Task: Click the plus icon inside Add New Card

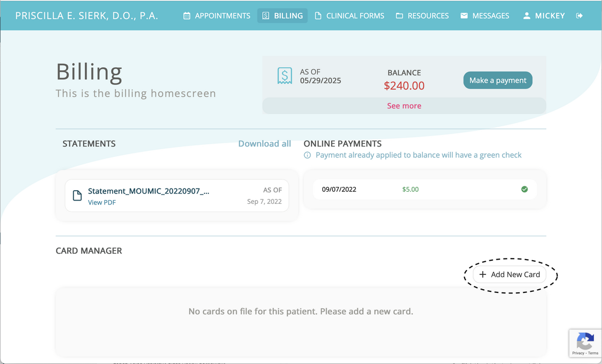Action: pos(483,274)
